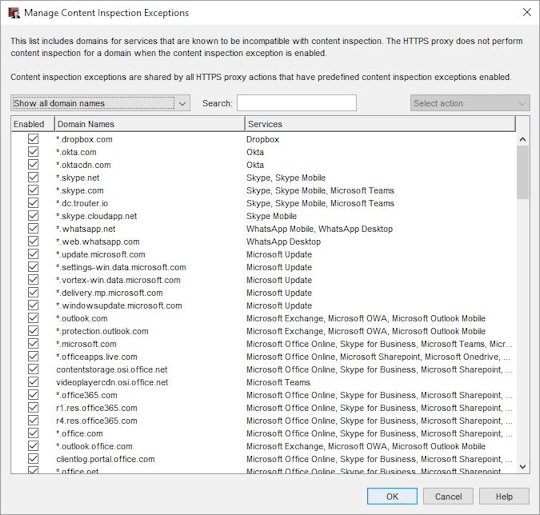Select the r1.res.office365.com domain name
The height and width of the screenshot is (515, 540).
[97, 408]
